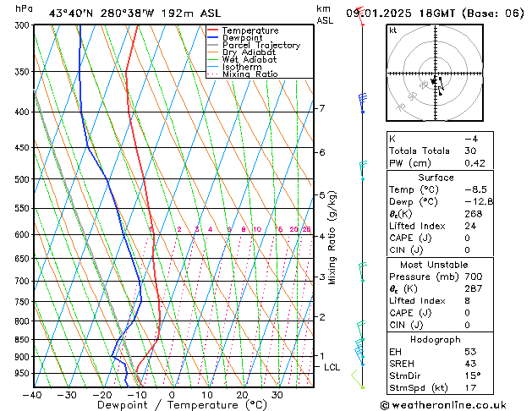Click the Hodograph section heading in table
This screenshot has width=532, height=411.
click(x=436, y=340)
